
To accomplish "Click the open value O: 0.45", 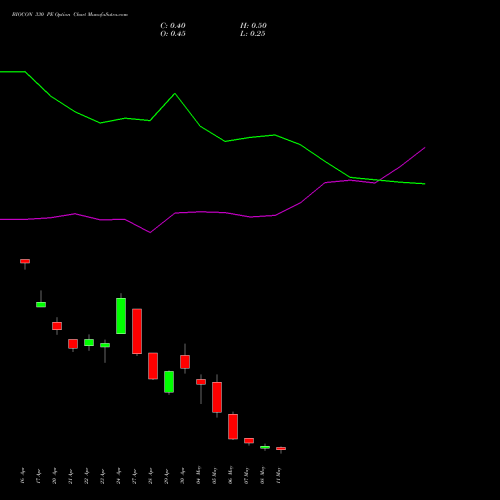I will [173, 34].
